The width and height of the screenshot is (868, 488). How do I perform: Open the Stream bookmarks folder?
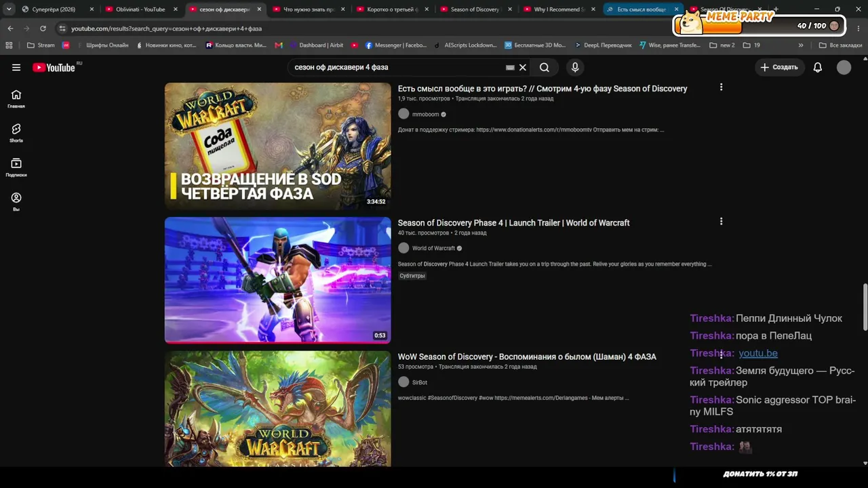point(41,45)
